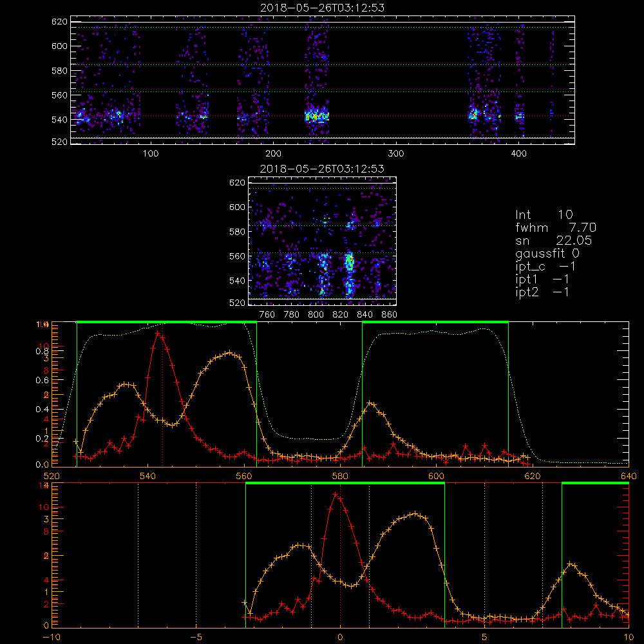Screen dimensions: 644x644
Task: Click the 780 tick label under middle spectrogram
Action: 292,315
